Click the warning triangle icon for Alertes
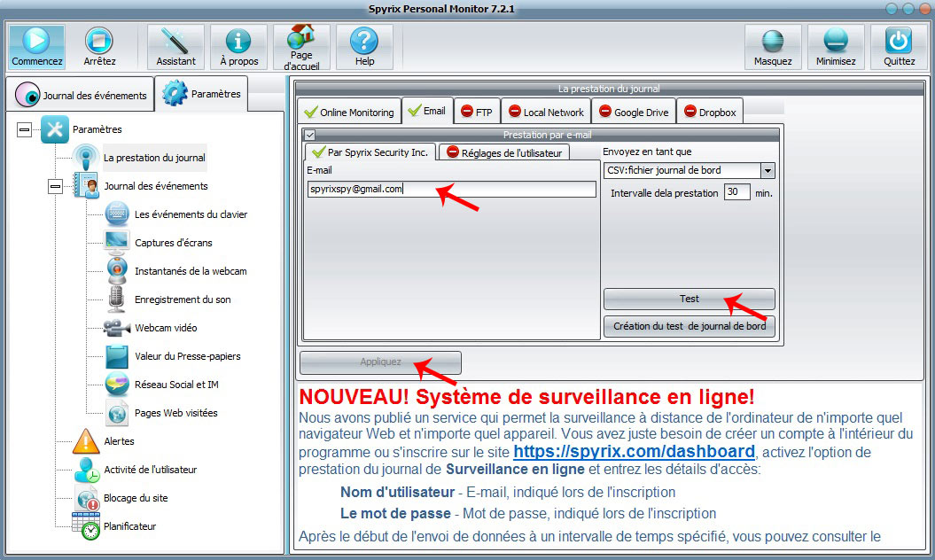Screen dimensions: 935x560 point(86,441)
